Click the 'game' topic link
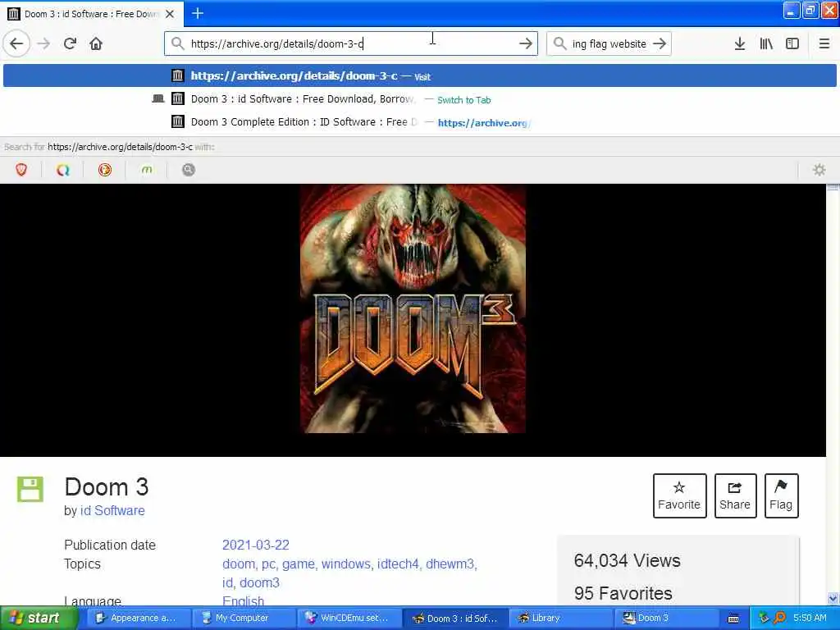Screen dimensions: 840x630 click(299, 564)
